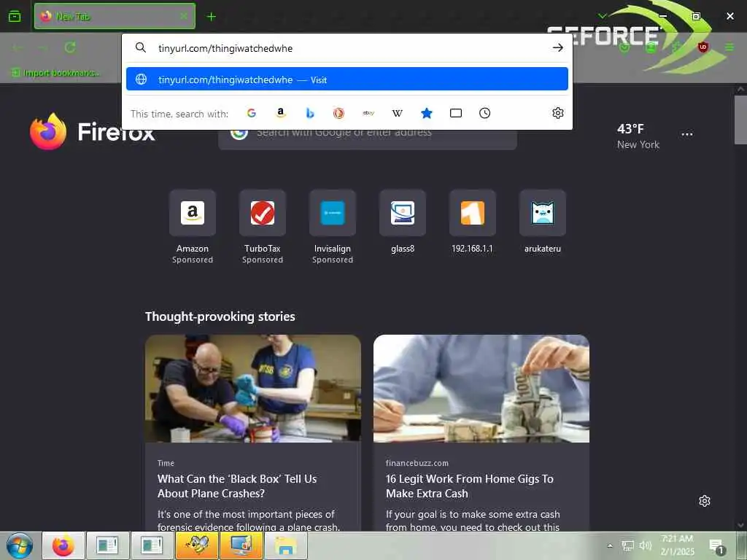Open the Firefox application hamburger menu
Screen dimensions: 747x560
[x=729, y=47]
